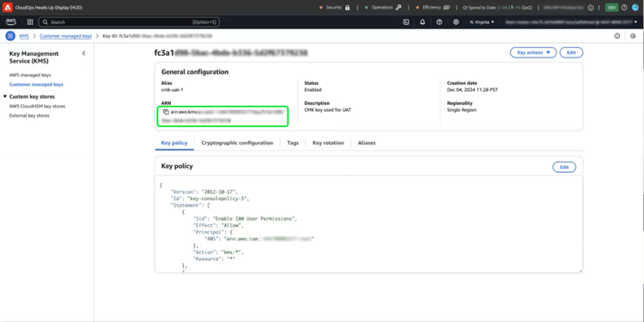Click the "Version" line in policy JSON
The width and height of the screenshot is (644, 322).
(204, 191)
